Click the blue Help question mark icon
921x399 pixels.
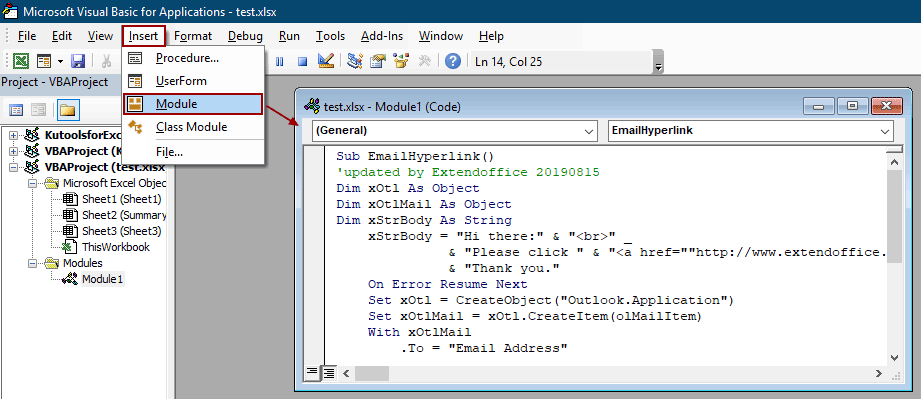(452, 61)
